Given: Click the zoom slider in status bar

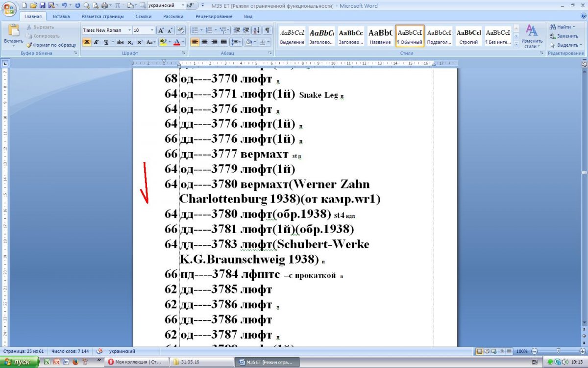Looking at the screenshot, I should tap(558, 351).
